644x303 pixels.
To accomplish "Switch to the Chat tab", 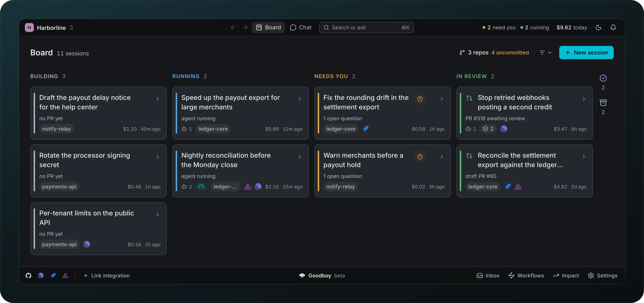I will click(301, 27).
